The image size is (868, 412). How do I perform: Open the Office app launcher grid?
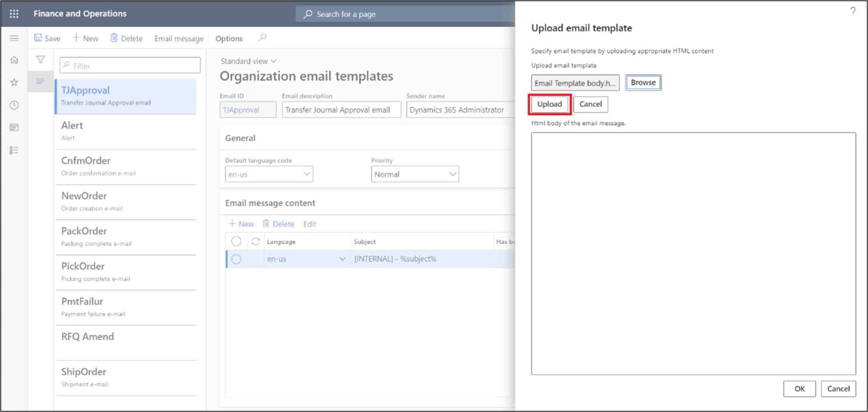[14, 13]
